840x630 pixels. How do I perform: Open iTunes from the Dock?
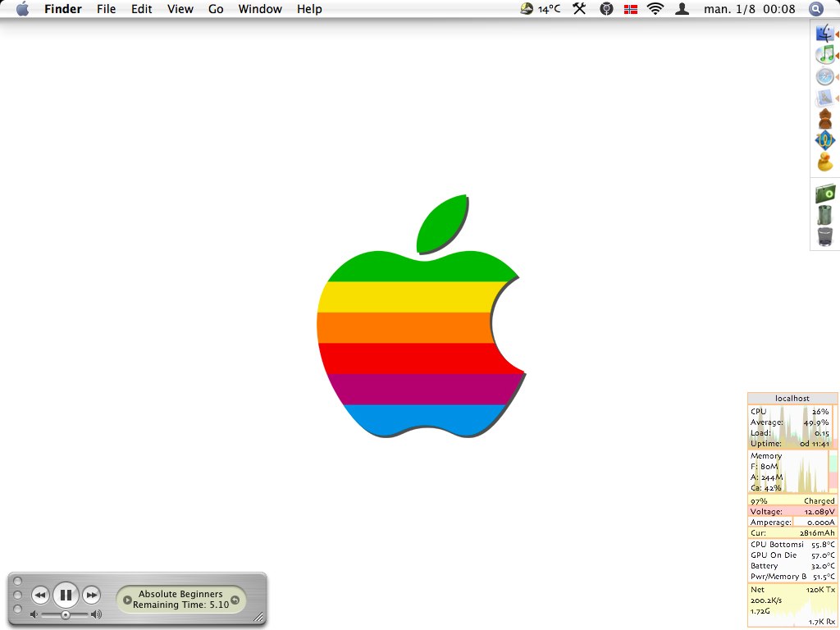pos(825,55)
